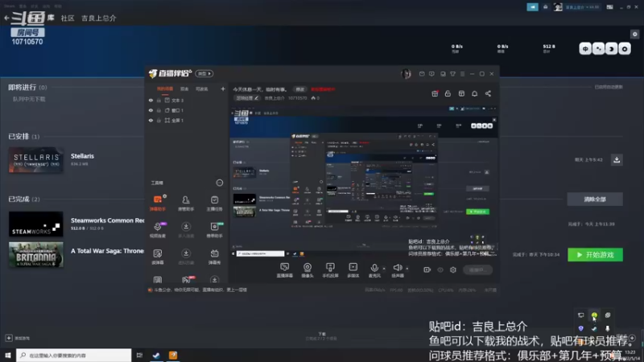This screenshot has width=644, height=362.
Task: Switch to third scene tab
Action: (202, 89)
